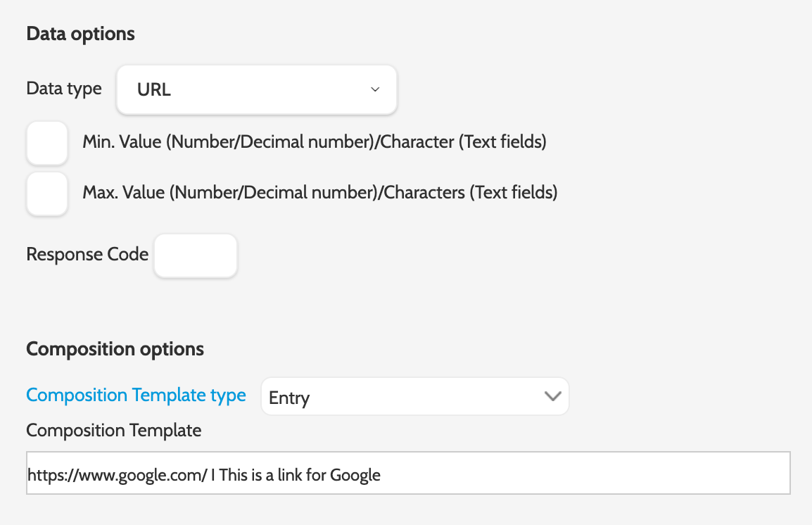Image resolution: width=812 pixels, height=525 pixels.
Task: Click the small chevron in the Data type selector
Action: coord(375,90)
